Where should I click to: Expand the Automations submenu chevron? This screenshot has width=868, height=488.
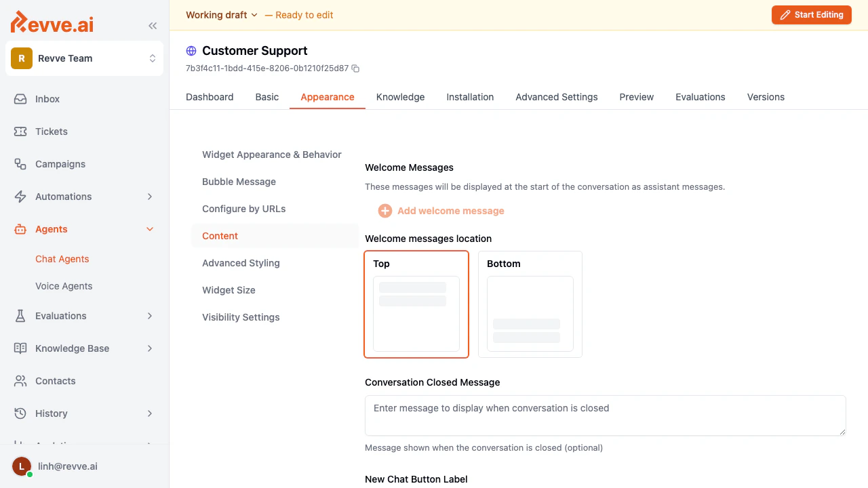point(150,197)
